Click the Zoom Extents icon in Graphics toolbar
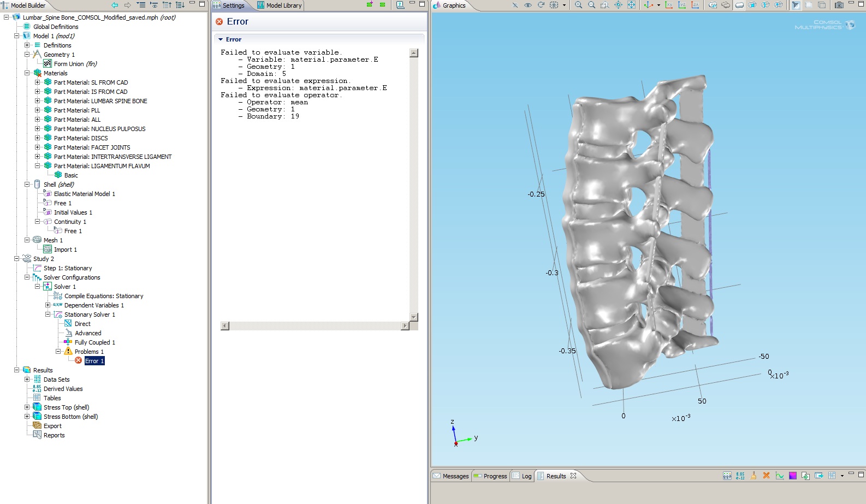 click(631, 5)
